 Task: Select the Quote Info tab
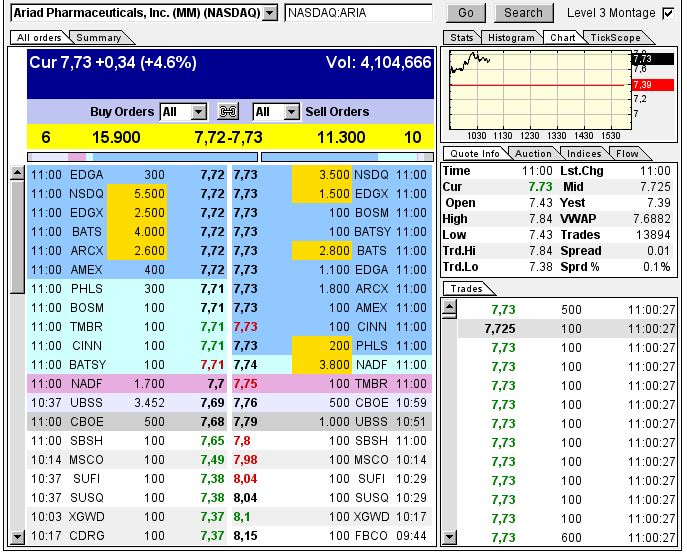pos(475,154)
